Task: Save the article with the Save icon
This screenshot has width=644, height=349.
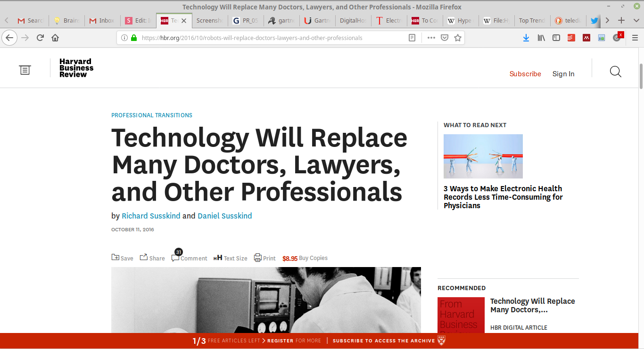Action: pyautogui.click(x=116, y=257)
